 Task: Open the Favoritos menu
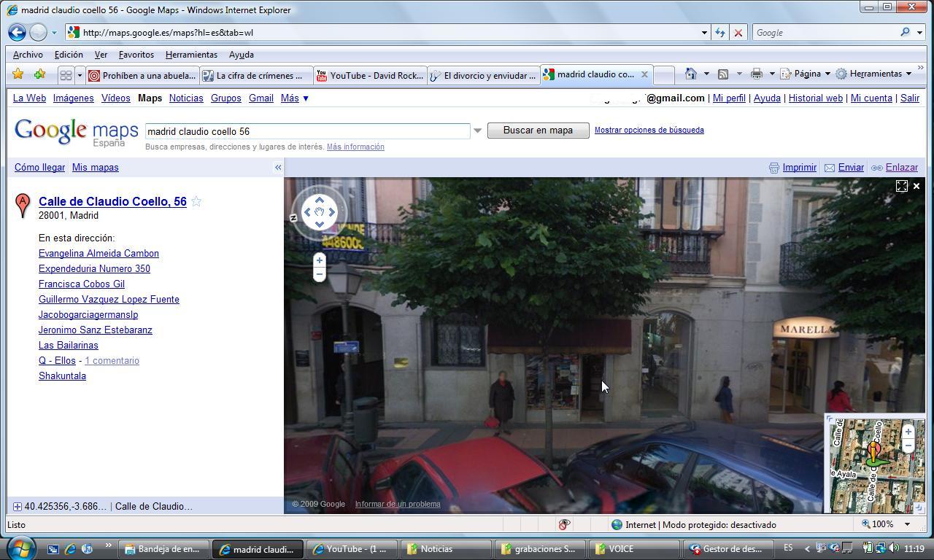136,55
